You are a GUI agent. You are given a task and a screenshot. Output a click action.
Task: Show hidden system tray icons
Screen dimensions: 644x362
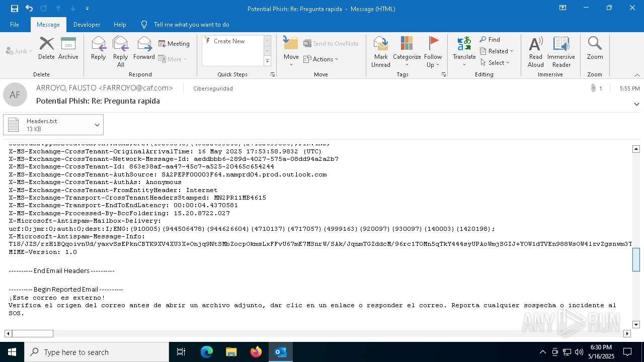pos(542,352)
